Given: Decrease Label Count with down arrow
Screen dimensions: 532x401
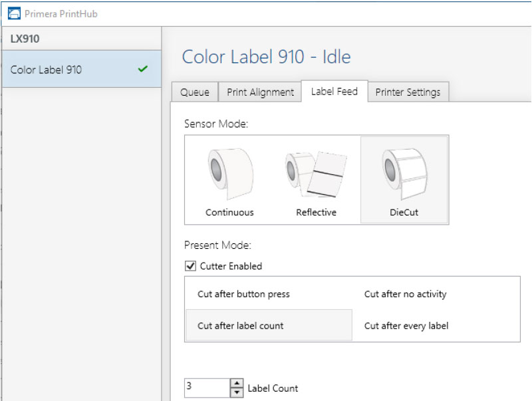Looking at the screenshot, I should pos(237,392).
